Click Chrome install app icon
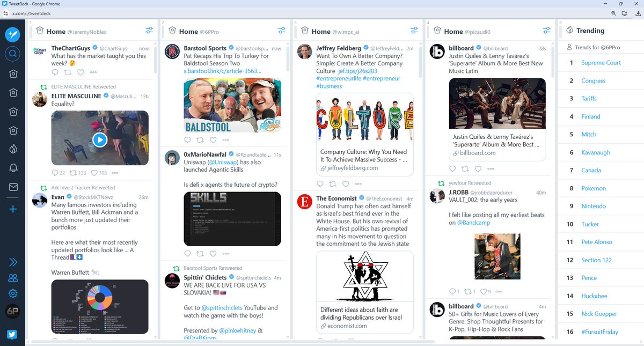The width and height of the screenshot is (644, 346). [624, 13]
